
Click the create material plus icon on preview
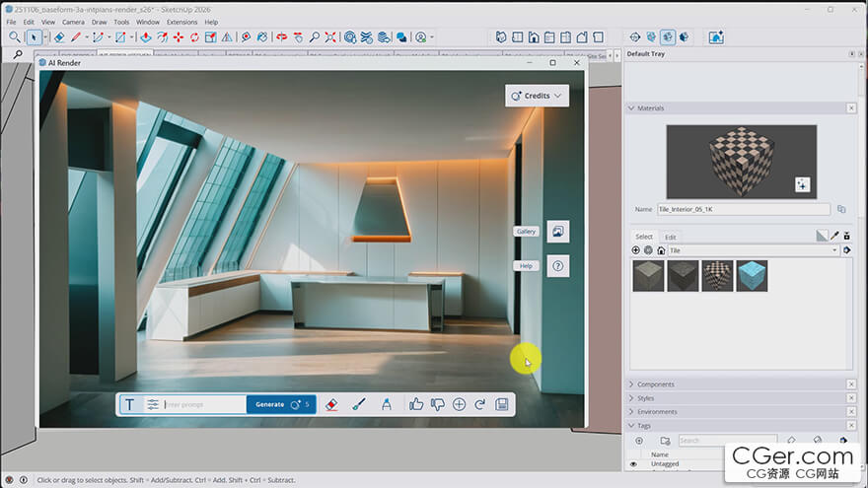point(802,184)
